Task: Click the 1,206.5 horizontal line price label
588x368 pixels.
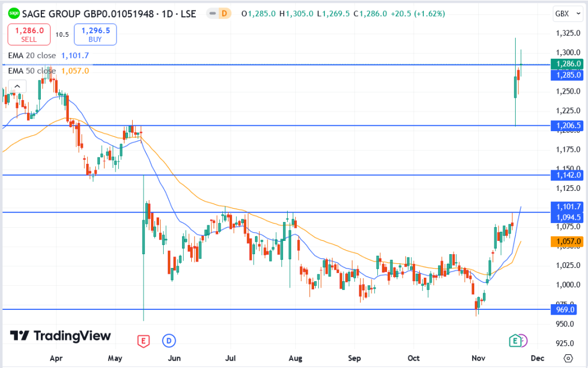Action: (x=567, y=125)
